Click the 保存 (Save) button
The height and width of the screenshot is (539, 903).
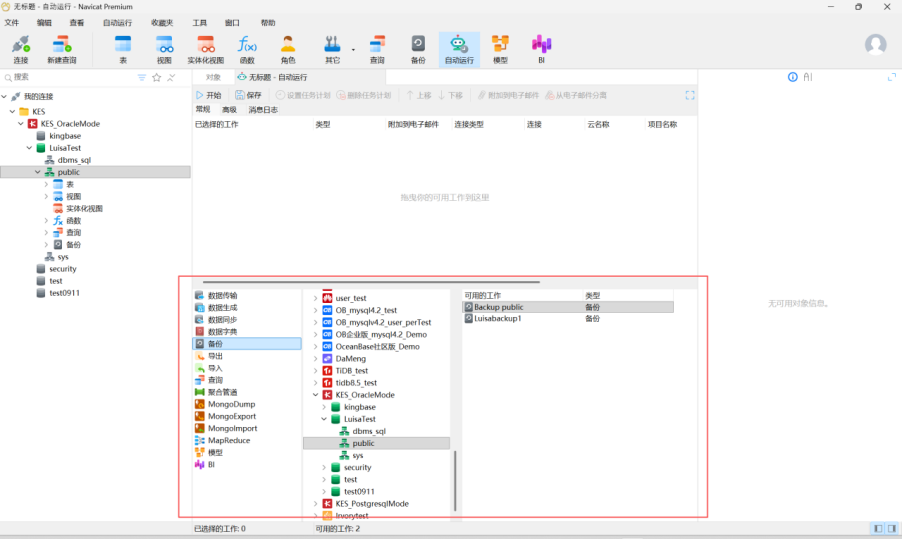coord(248,95)
